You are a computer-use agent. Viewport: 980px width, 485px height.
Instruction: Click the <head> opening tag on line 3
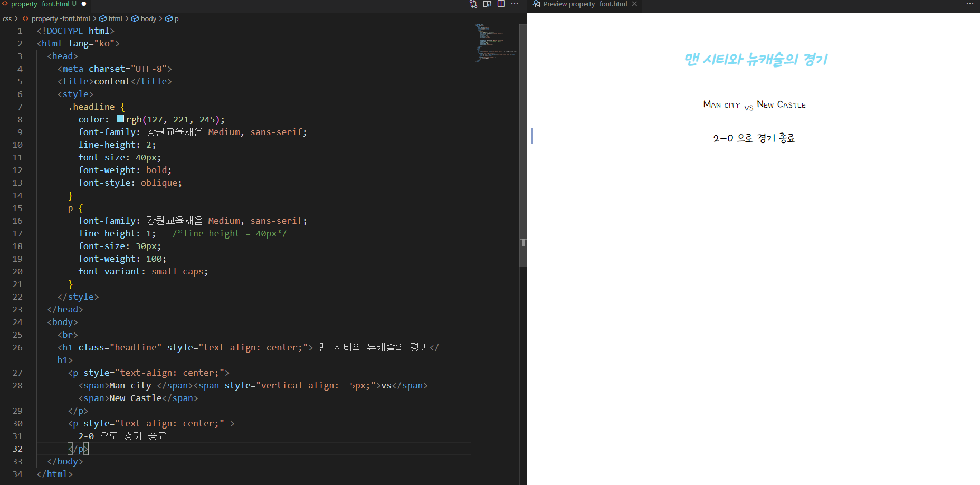[62, 56]
